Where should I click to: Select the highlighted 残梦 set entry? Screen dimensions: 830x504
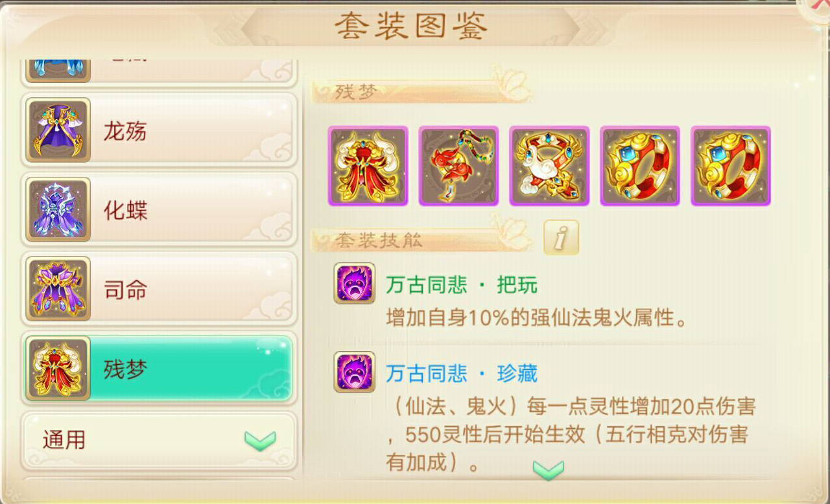(x=160, y=369)
